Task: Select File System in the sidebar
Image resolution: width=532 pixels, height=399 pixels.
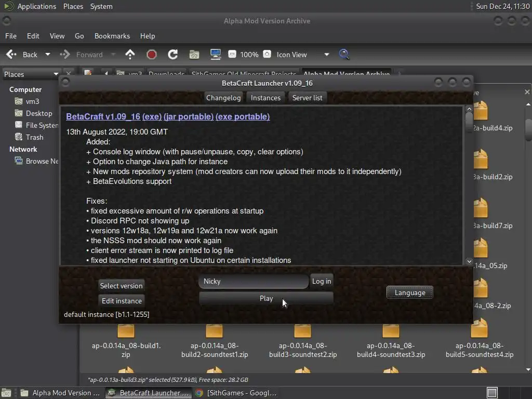Action: (x=37, y=125)
